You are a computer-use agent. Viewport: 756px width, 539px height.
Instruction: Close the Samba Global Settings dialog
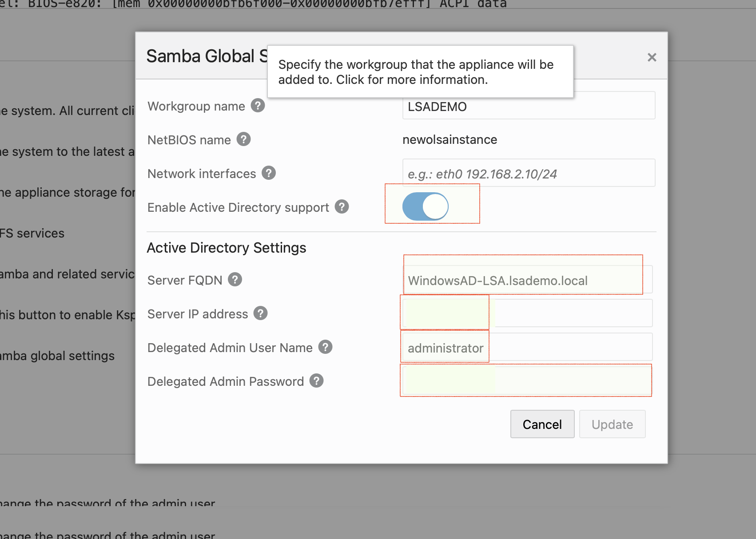651,57
